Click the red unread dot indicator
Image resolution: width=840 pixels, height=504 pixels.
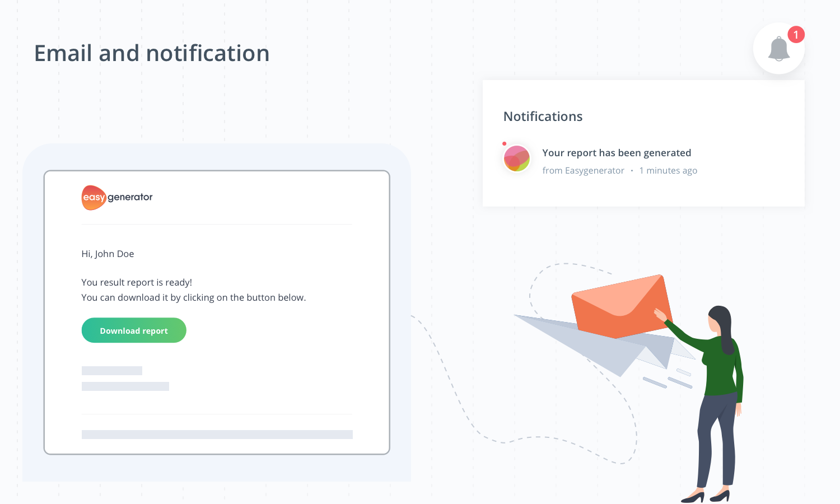click(504, 144)
